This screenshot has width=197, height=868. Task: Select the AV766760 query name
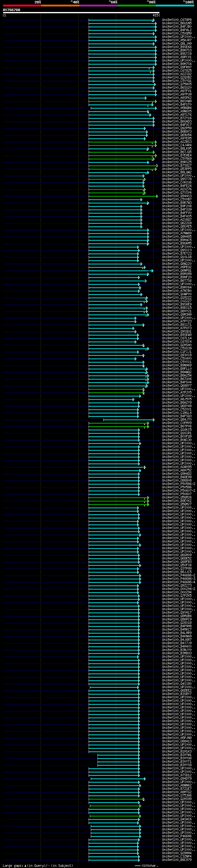pos(11,10)
